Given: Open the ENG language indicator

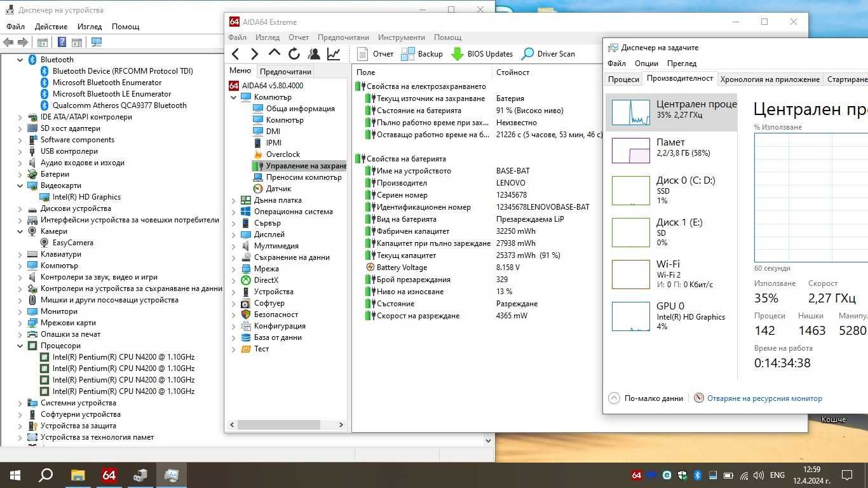Looking at the screenshot, I should tap(777, 475).
